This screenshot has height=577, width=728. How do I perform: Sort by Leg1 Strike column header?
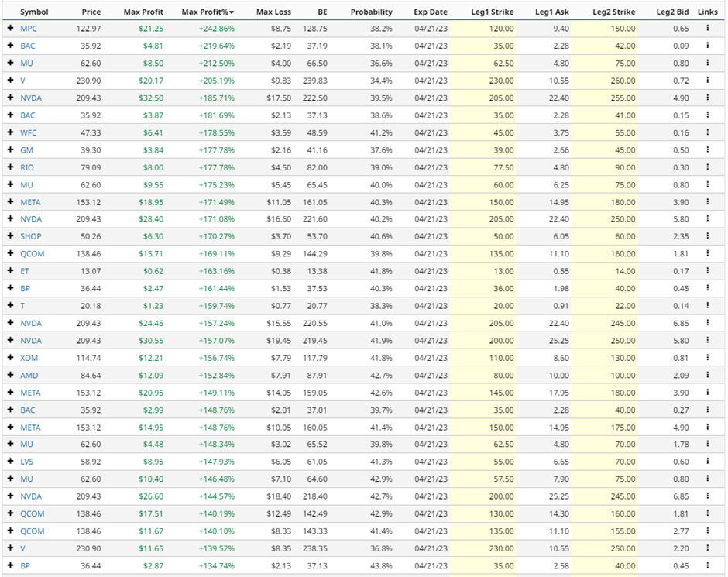click(x=492, y=12)
